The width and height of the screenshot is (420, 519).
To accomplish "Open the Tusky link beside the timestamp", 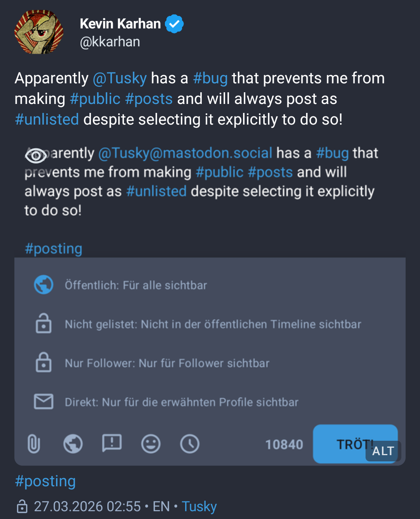I will 199,507.
